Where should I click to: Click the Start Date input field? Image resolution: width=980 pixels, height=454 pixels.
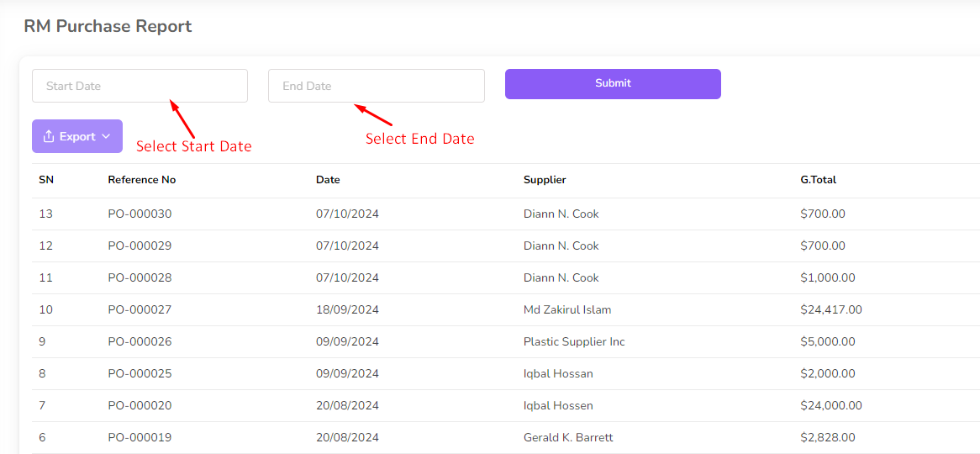(140, 86)
